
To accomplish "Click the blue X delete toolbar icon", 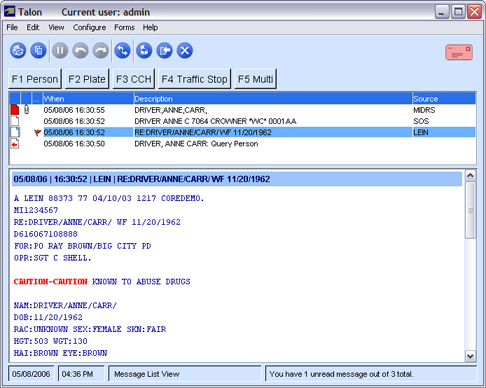I will [185, 51].
